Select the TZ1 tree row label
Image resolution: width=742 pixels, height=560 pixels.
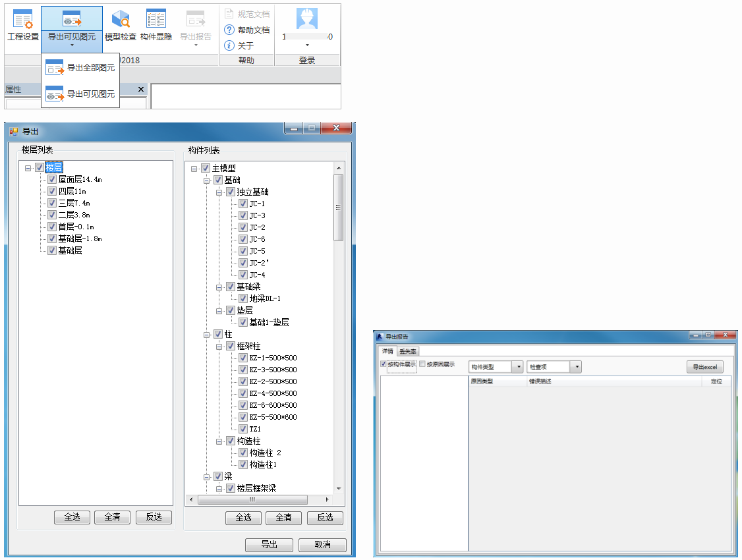click(x=255, y=429)
